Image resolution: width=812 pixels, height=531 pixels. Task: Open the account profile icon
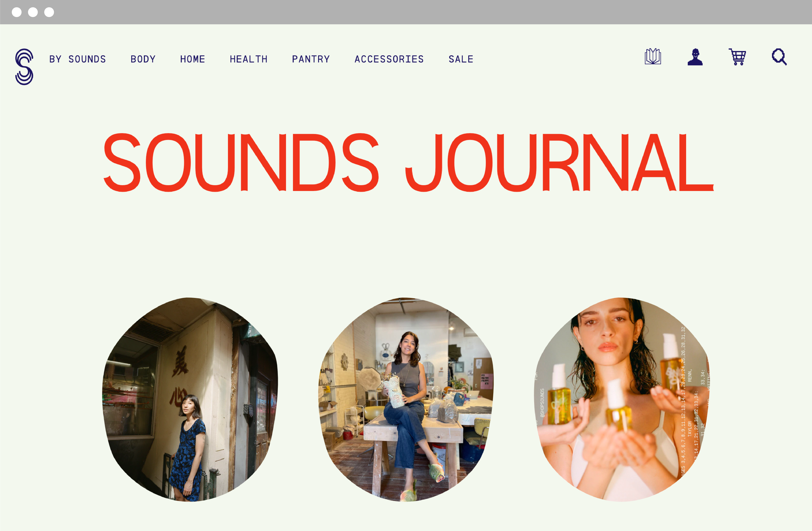point(695,57)
